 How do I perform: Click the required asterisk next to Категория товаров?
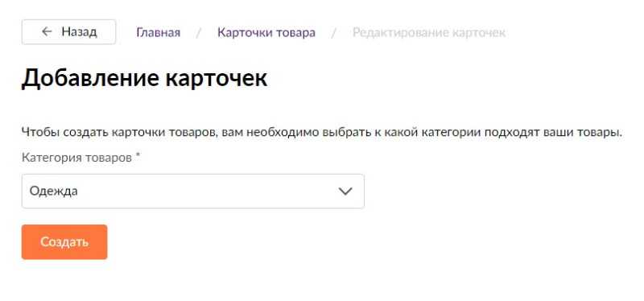[x=138, y=156]
